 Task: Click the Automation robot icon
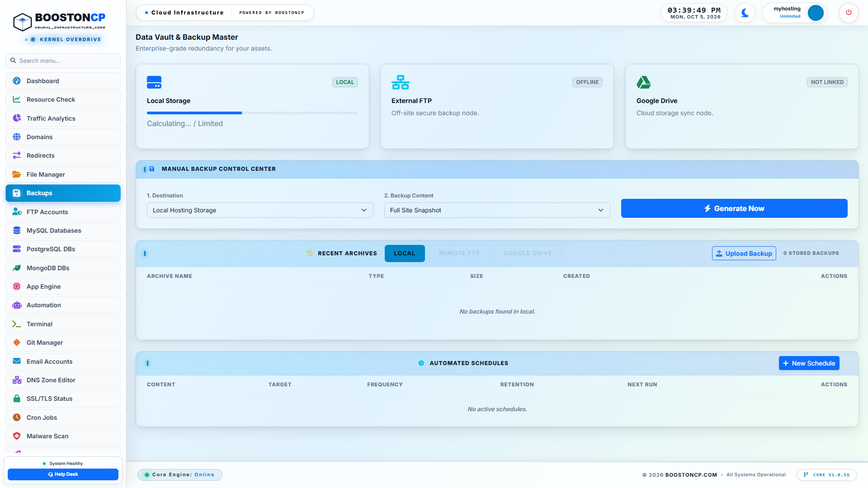pyautogui.click(x=17, y=305)
